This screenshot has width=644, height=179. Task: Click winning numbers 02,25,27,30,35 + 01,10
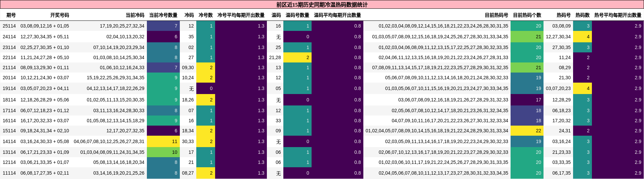pyautogui.click(x=45, y=47)
